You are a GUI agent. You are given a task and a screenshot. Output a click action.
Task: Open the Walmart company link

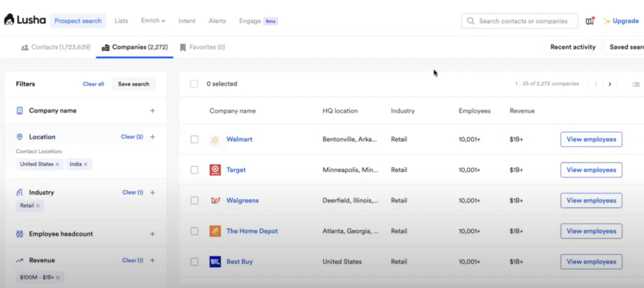click(x=239, y=140)
